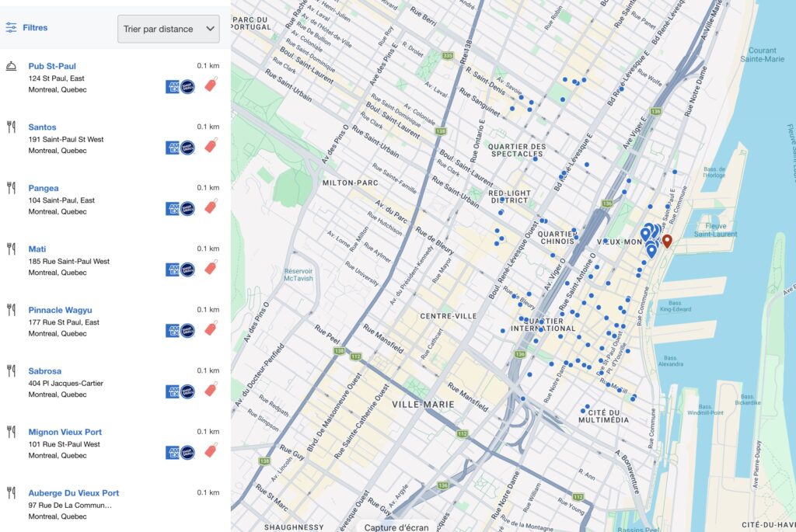Open Pub St-Paul listing link
This screenshot has height=532, width=796.
coord(52,66)
